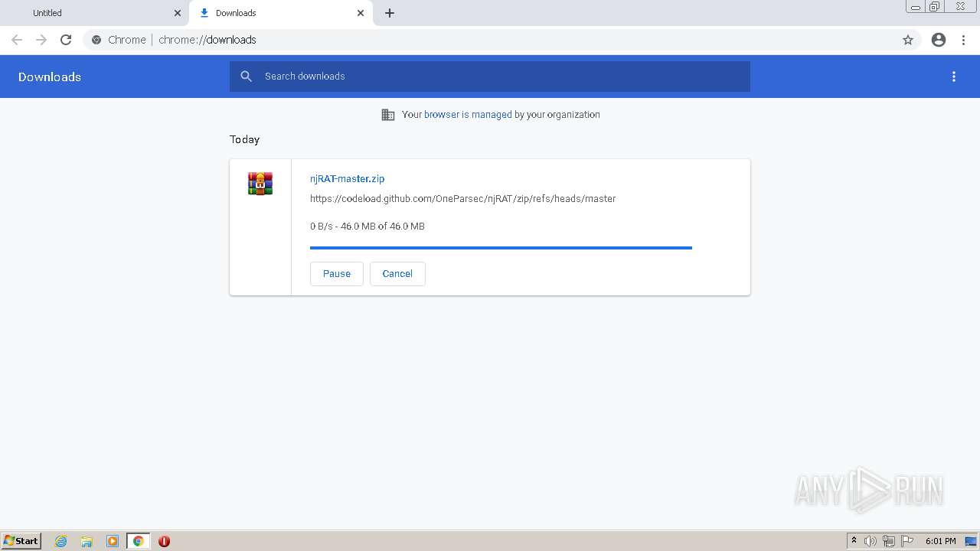Click the network tray icon
Screen dimensions: 980x551
[x=889, y=541]
